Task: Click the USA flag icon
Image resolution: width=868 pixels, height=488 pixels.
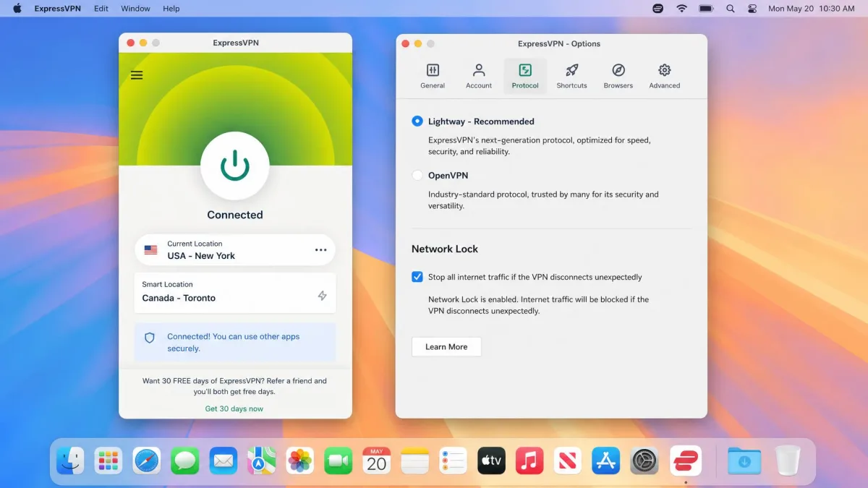Action: (150, 250)
